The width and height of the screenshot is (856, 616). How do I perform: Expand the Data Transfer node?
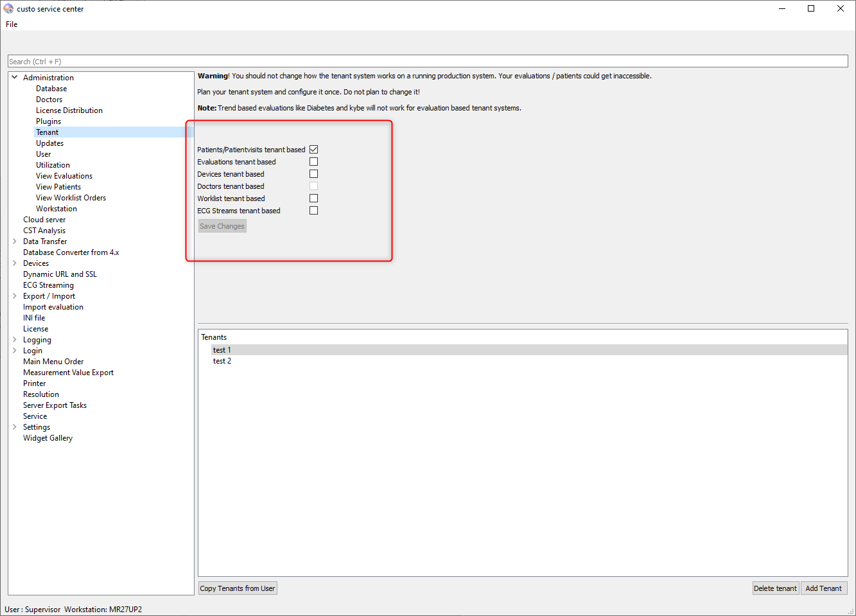click(x=15, y=242)
